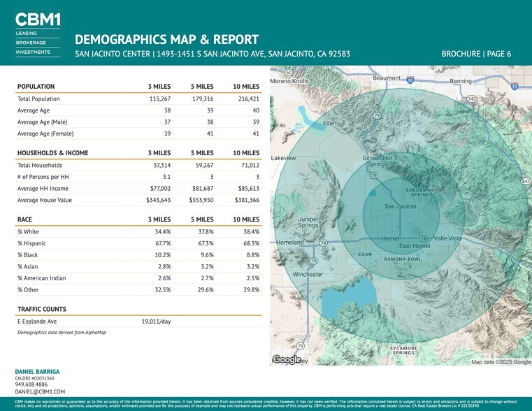
Task: Click Route 74 shield between Hemet and Valle Vista
Action: click(423, 238)
